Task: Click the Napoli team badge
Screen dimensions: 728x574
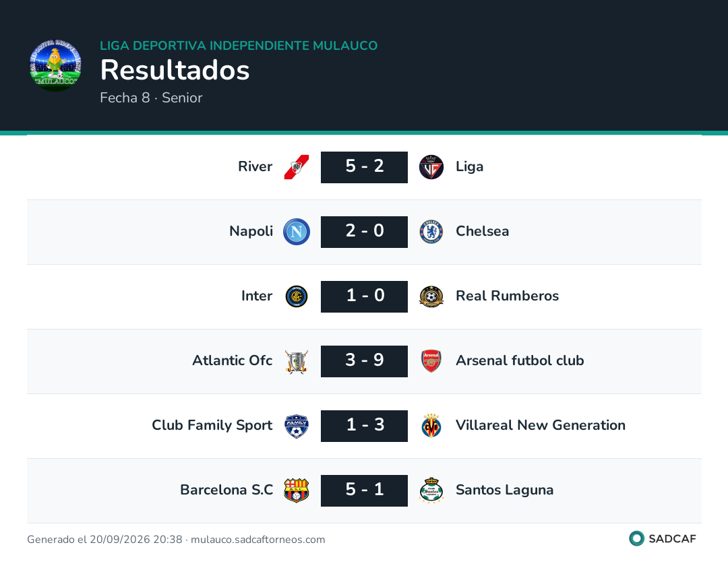Action: pos(296,232)
